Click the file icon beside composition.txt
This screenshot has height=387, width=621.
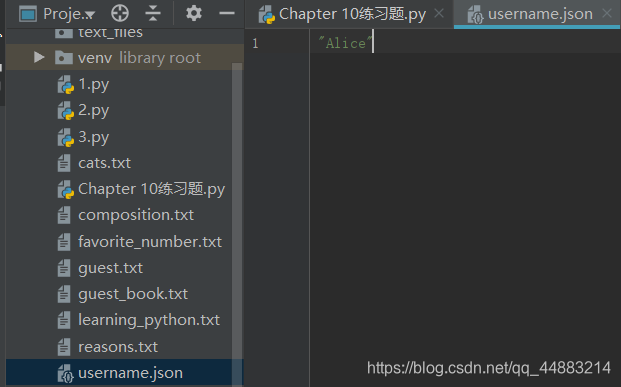[x=64, y=215]
